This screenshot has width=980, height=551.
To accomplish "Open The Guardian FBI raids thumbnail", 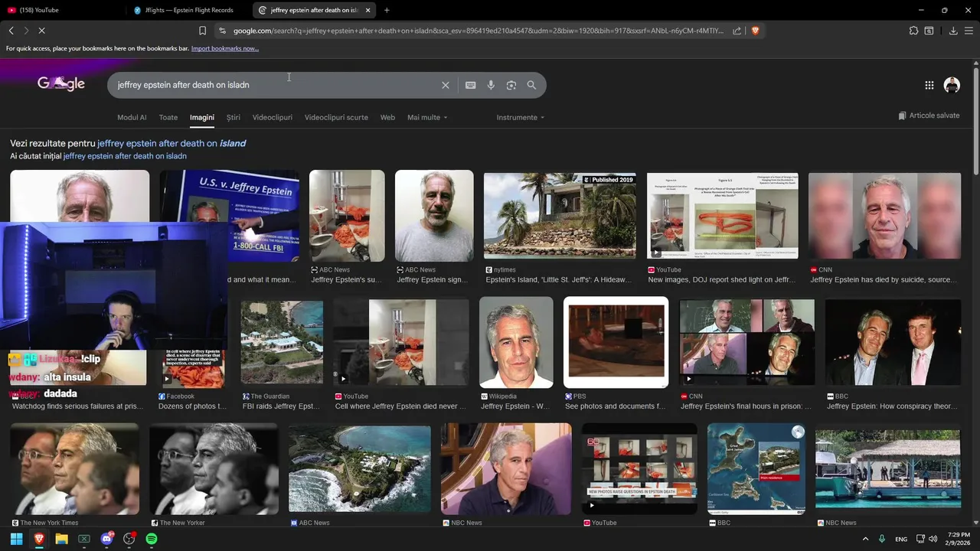I will 282,342.
